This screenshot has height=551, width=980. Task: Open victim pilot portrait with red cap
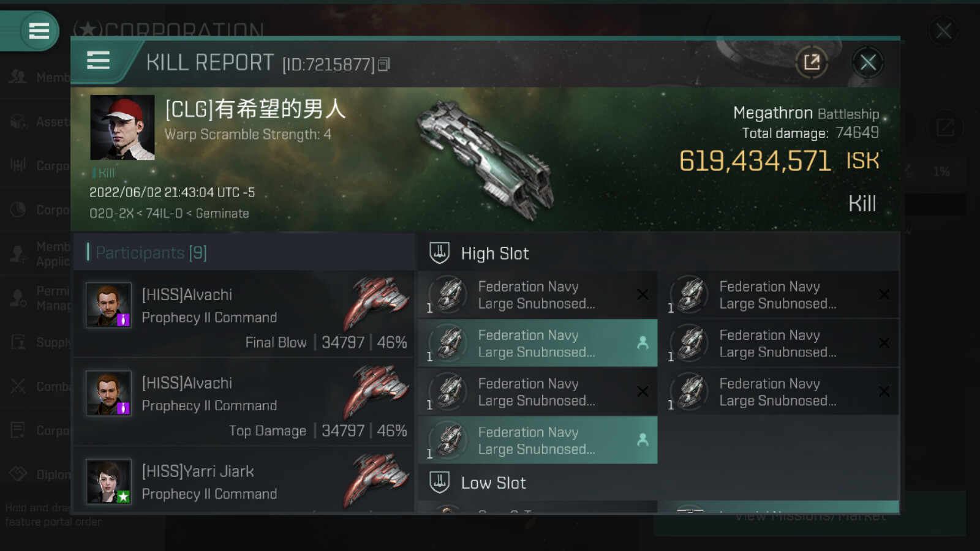[x=123, y=127]
